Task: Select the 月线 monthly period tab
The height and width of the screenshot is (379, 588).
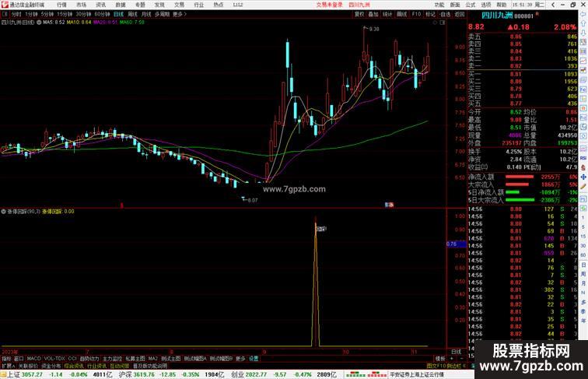Action: [x=146, y=14]
